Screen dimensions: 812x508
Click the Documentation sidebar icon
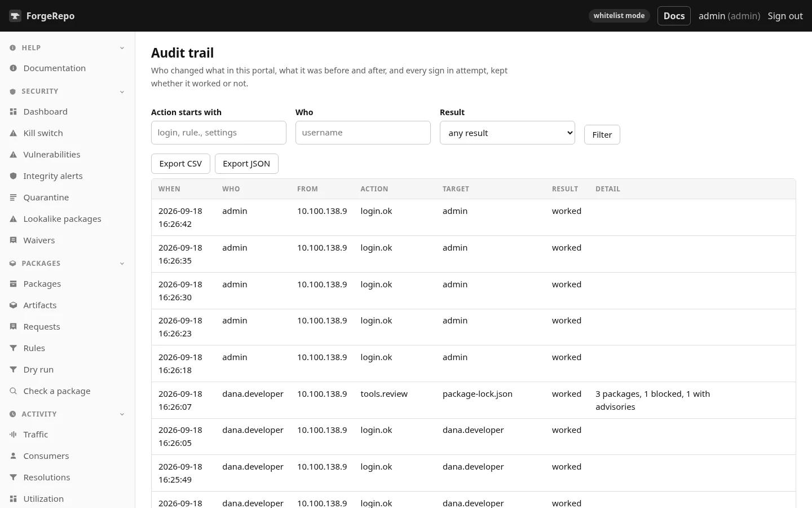13,68
